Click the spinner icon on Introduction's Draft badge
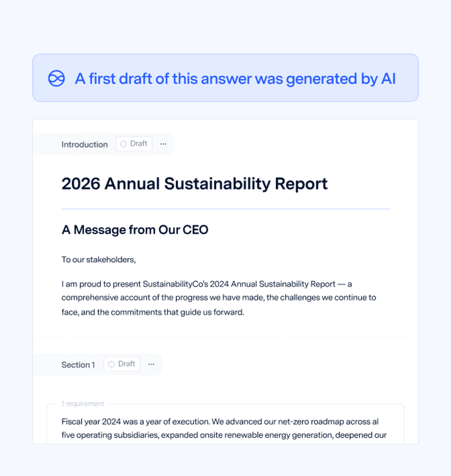This screenshot has width=451, height=476. (124, 144)
